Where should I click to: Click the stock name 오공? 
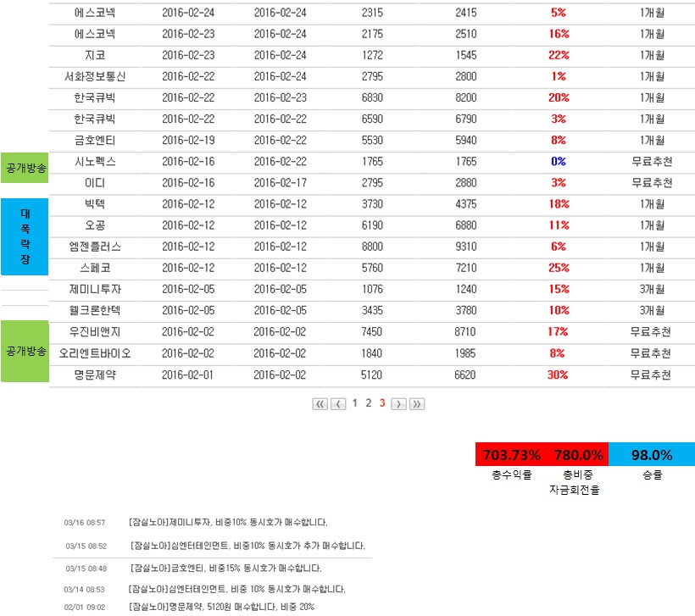tap(95, 225)
